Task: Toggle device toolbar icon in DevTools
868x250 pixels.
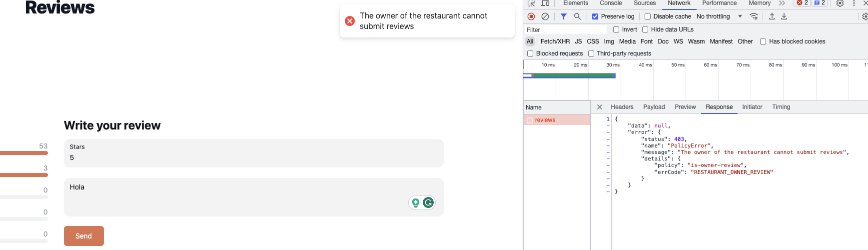Action: point(545,3)
